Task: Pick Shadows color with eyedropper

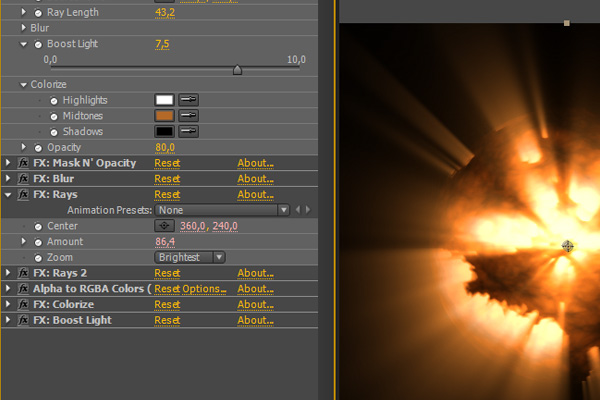Action: (x=188, y=131)
